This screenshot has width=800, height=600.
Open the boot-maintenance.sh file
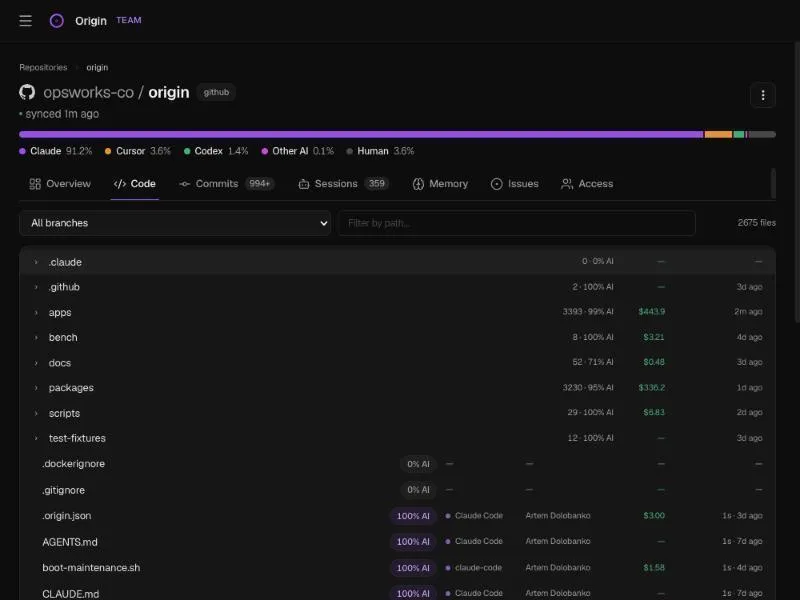coord(91,567)
